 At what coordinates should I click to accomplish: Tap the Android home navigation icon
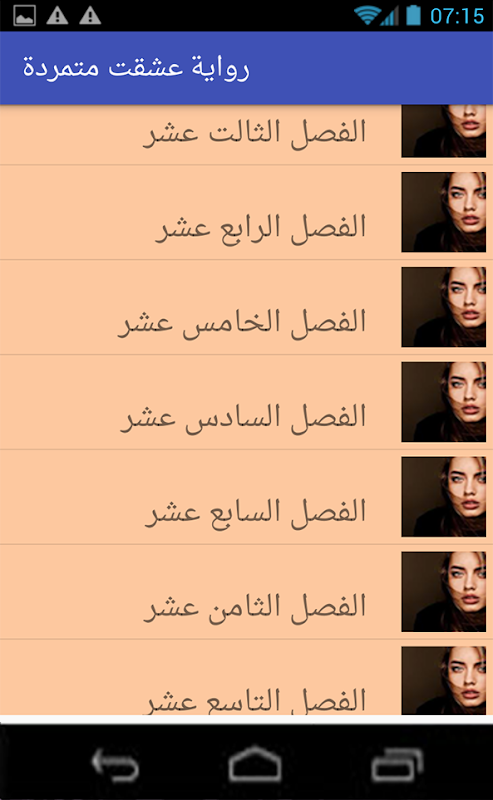(x=255, y=764)
